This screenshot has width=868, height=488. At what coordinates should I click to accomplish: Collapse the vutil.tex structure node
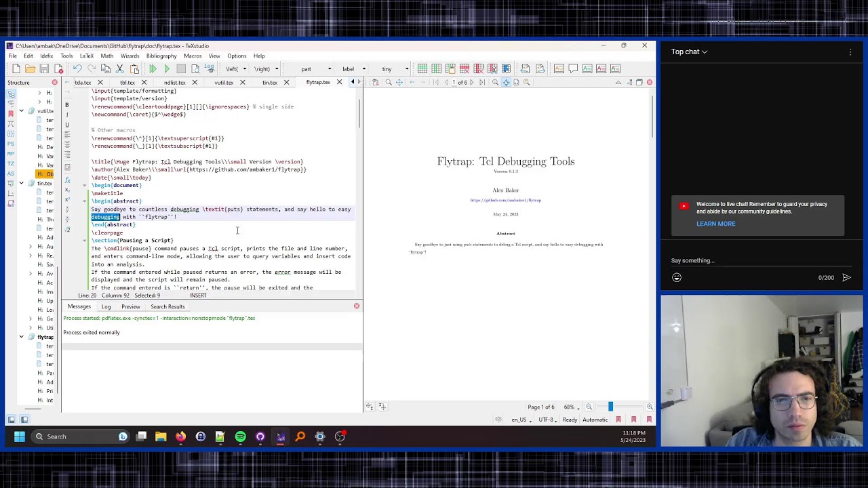pos(22,110)
